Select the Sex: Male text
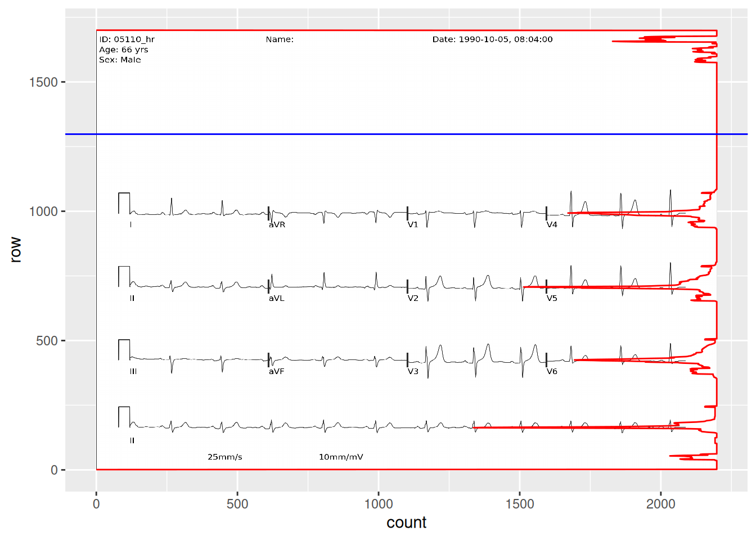Screen dimensions: 756x540 (120, 60)
